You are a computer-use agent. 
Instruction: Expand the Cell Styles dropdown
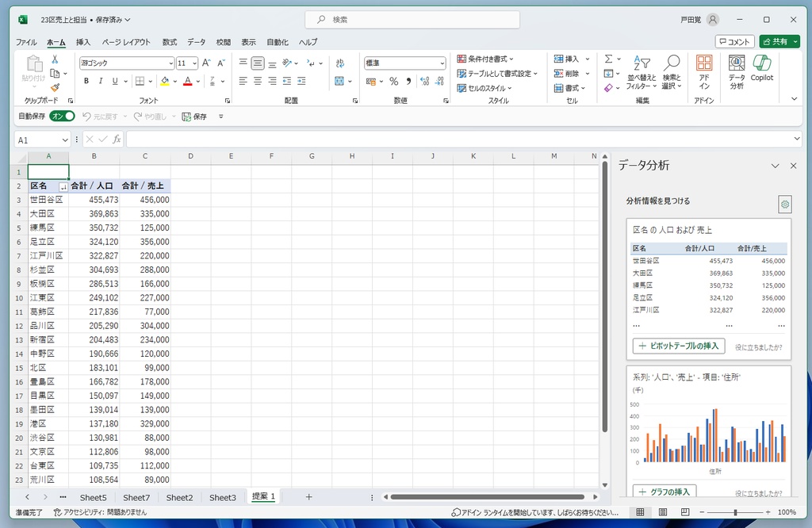click(485, 88)
